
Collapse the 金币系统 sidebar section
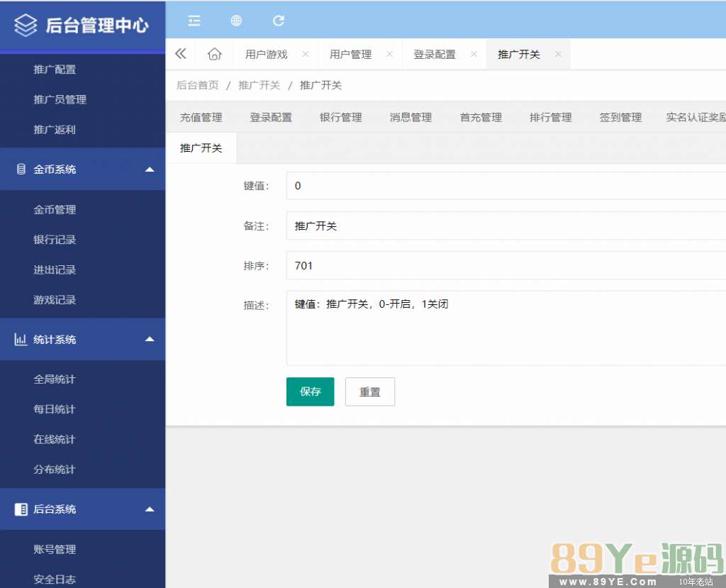click(149, 170)
